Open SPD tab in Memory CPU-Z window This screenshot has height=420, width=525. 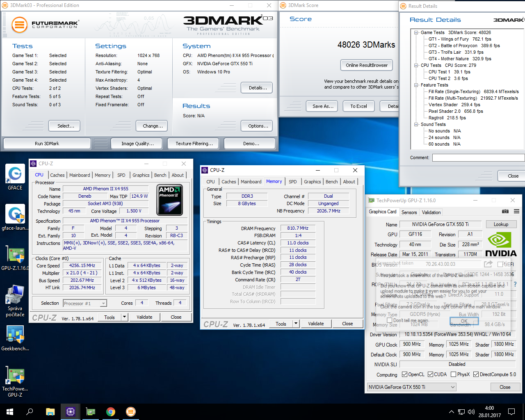click(x=293, y=182)
